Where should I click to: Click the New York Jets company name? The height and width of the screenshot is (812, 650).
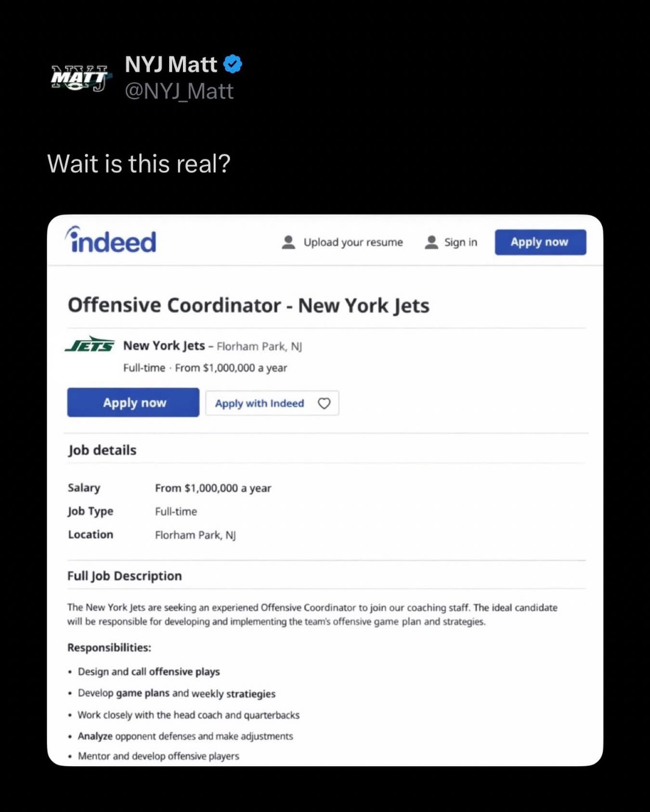tap(164, 346)
